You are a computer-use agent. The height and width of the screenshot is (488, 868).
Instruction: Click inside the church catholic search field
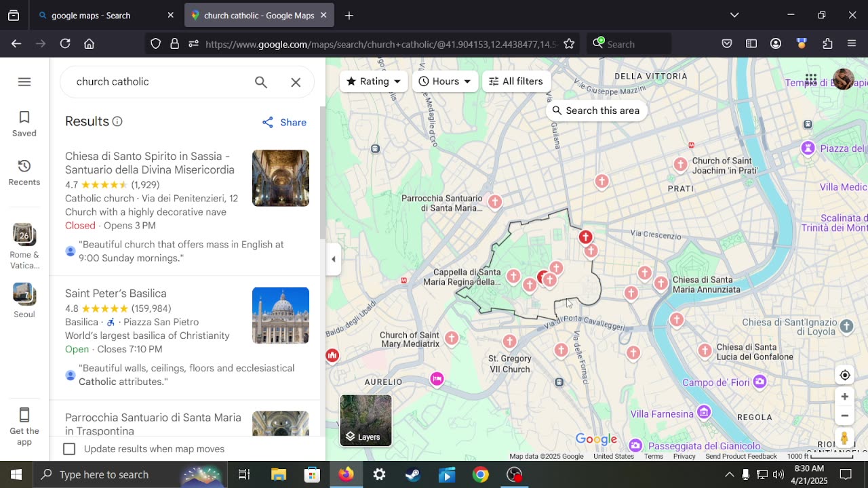coord(159,82)
